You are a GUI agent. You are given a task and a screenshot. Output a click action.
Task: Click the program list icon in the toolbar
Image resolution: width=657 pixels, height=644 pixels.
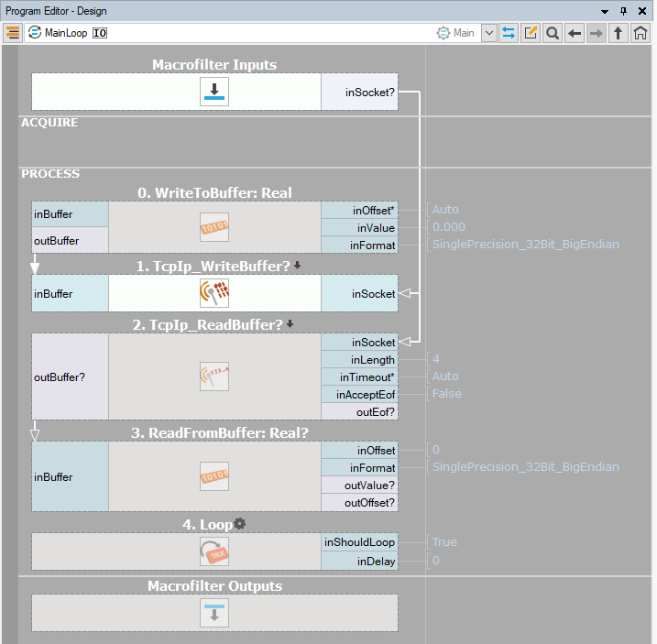coord(13,33)
